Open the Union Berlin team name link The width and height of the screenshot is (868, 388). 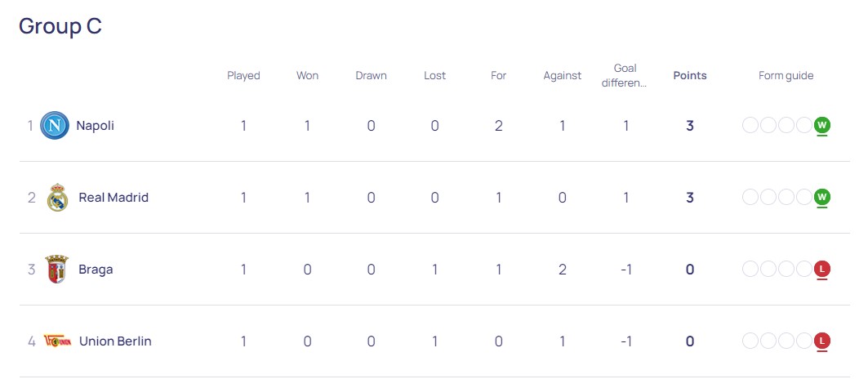(115, 341)
